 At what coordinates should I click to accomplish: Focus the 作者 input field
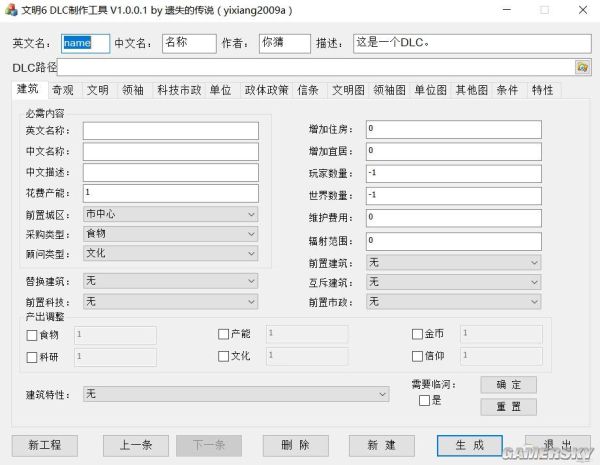pos(285,43)
